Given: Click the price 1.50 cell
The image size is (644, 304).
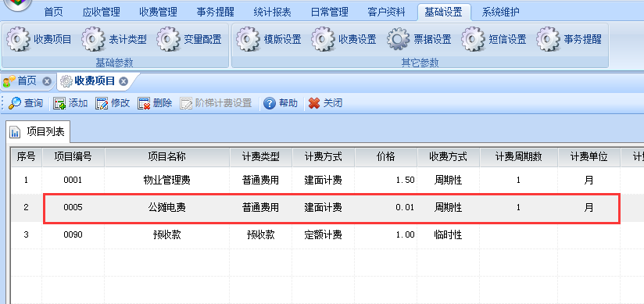Looking at the screenshot, I should (x=386, y=181).
